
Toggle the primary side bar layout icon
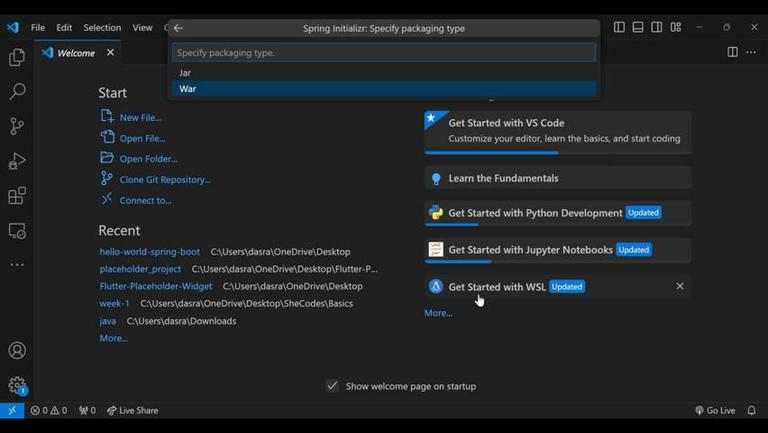(619, 28)
